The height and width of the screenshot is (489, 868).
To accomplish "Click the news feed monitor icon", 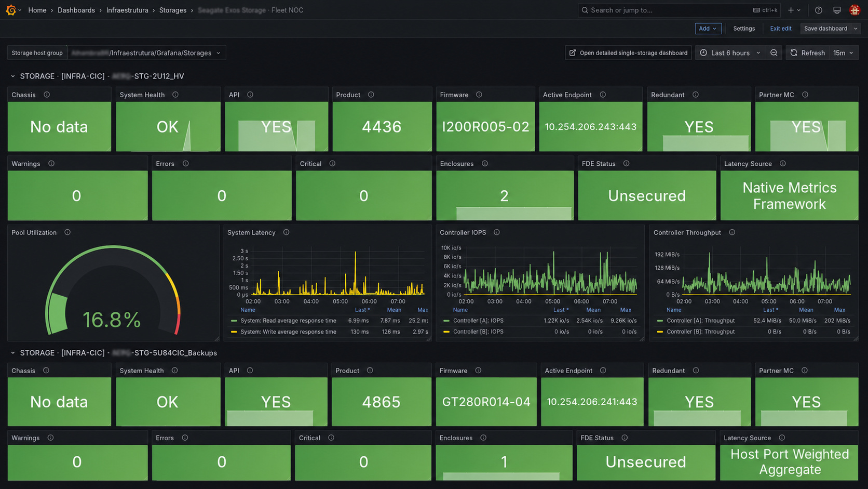I will (x=837, y=10).
